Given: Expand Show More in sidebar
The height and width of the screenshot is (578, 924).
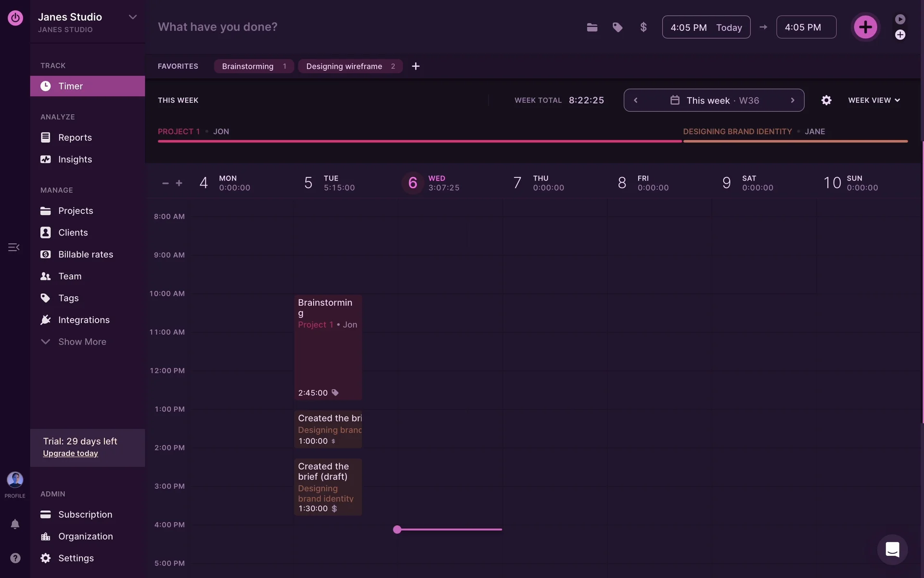Looking at the screenshot, I should tap(82, 342).
